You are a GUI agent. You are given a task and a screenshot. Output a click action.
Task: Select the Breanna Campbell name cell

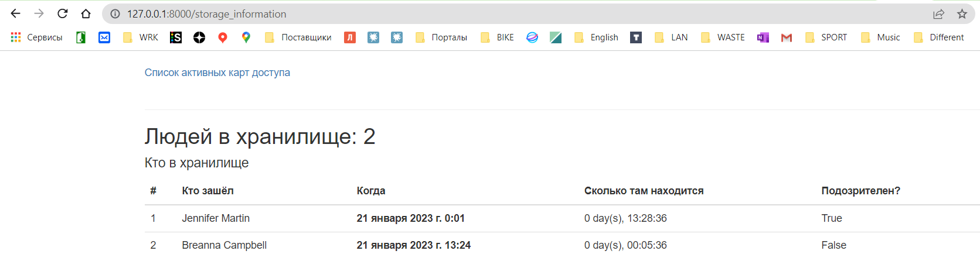click(x=224, y=245)
